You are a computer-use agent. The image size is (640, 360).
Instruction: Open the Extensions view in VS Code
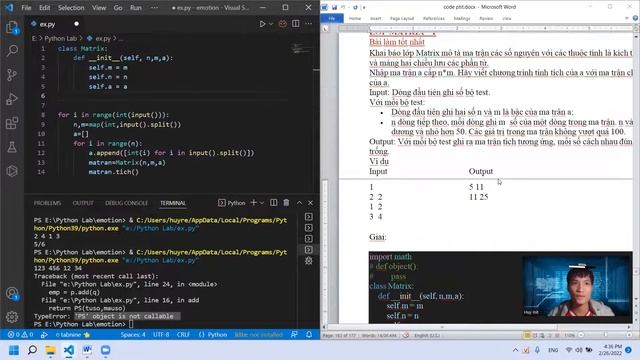(12, 123)
